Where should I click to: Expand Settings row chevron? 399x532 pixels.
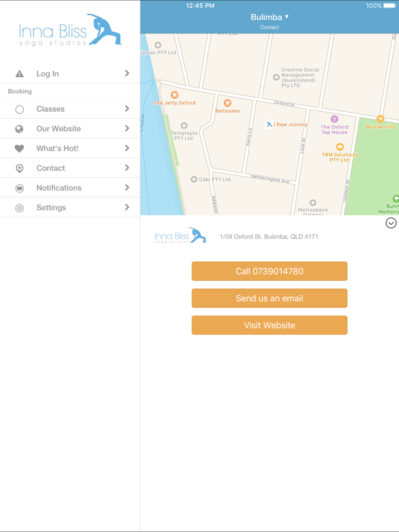point(127,207)
